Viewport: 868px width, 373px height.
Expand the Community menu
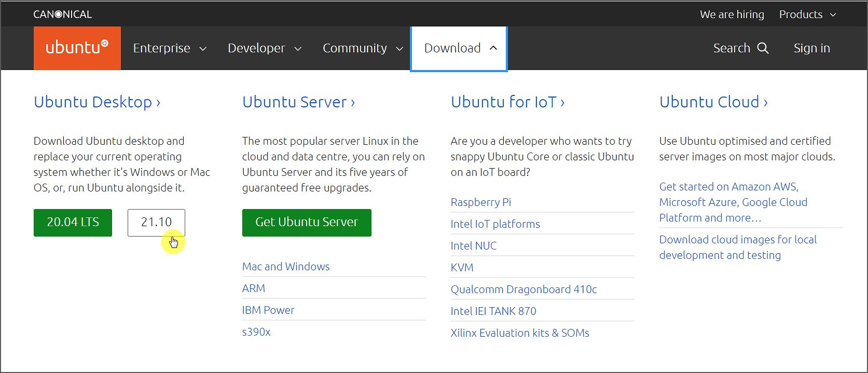363,48
